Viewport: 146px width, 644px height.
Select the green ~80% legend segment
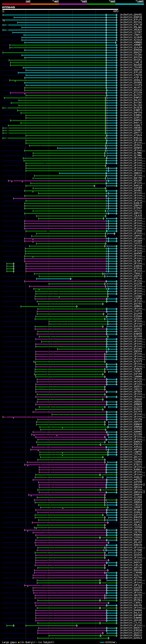[x=101, y=4]
